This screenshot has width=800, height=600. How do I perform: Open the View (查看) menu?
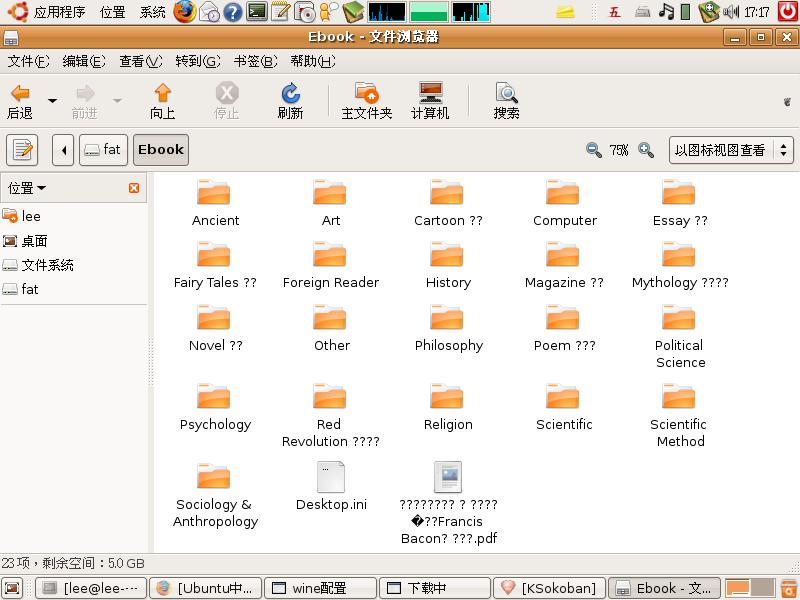coord(140,61)
